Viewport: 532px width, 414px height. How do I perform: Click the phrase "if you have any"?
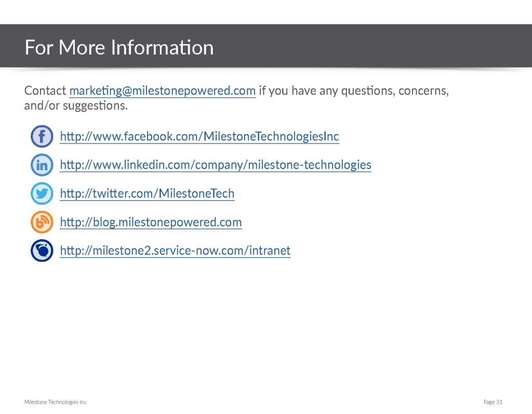299,91
